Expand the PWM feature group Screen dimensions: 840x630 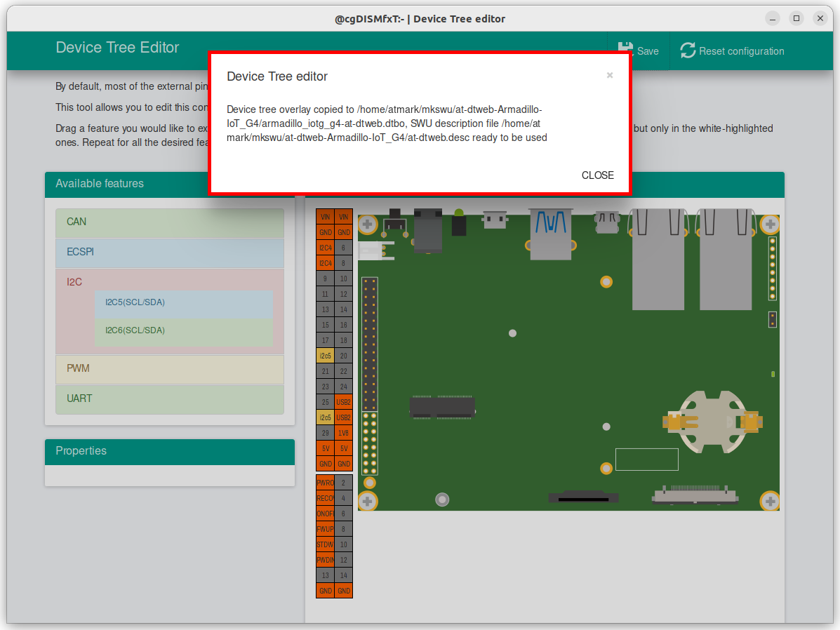click(x=169, y=369)
